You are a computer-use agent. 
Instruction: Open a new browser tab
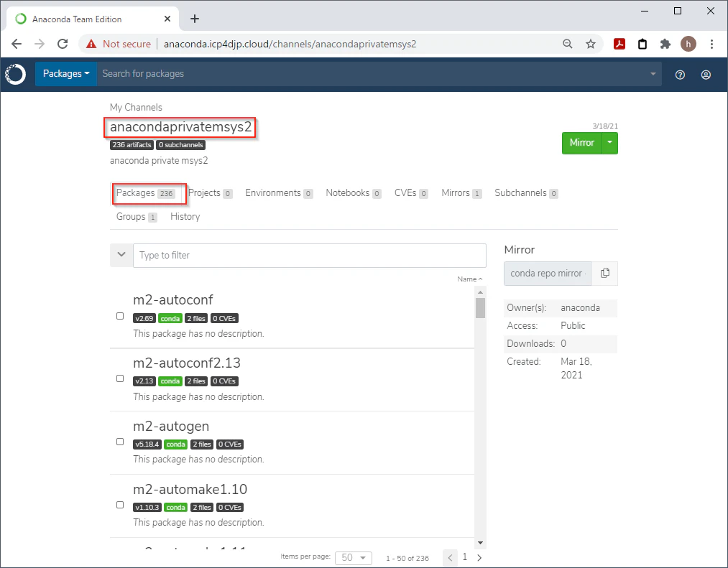195,19
